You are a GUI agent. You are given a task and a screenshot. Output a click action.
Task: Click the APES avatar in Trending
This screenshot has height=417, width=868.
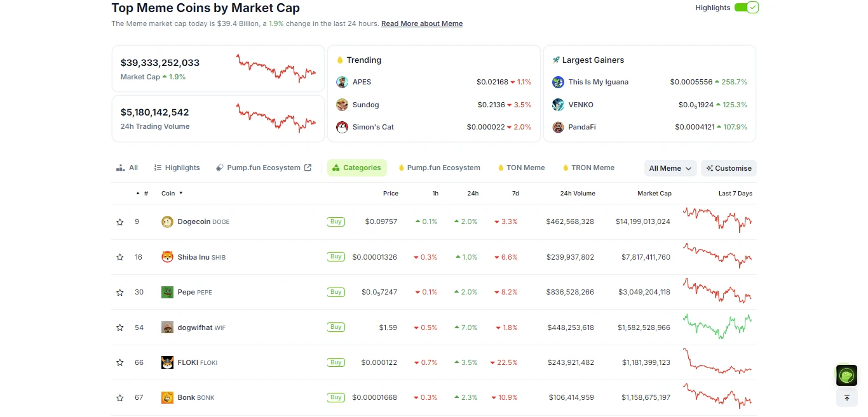342,82
